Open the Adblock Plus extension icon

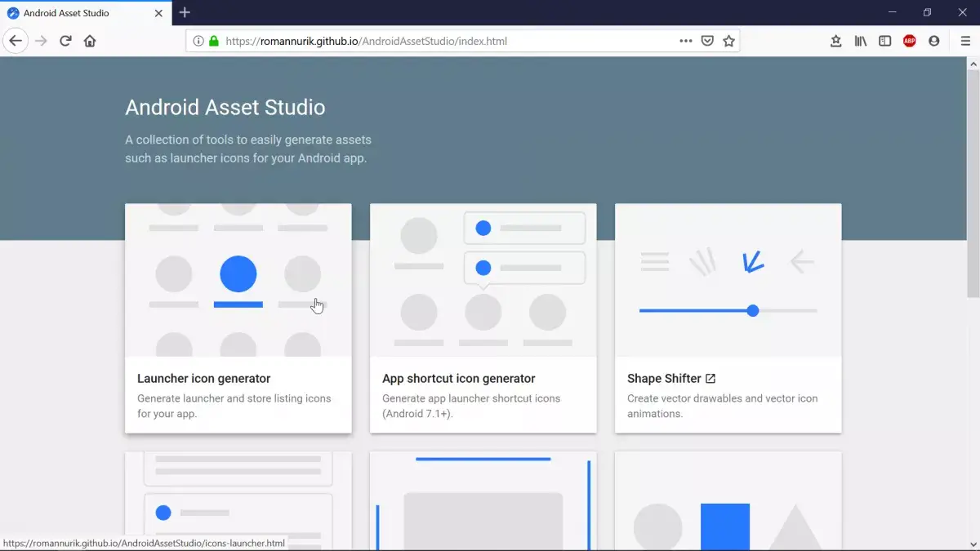pos(909,41)
